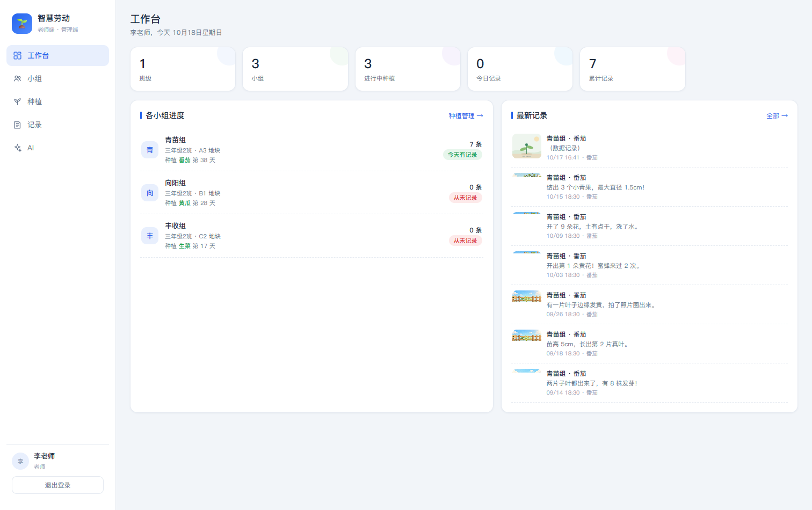Click the 李老师 user name

(45, 456)
